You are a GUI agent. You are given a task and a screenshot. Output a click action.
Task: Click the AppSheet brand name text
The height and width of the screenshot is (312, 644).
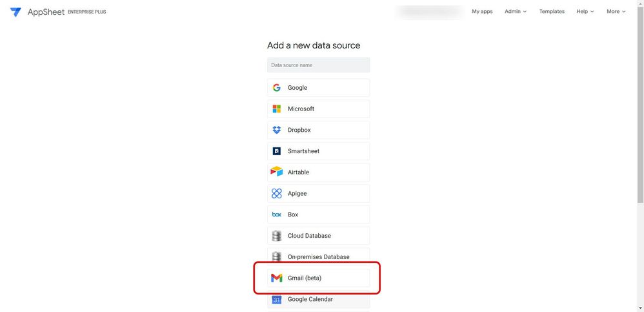coord(46,12)
